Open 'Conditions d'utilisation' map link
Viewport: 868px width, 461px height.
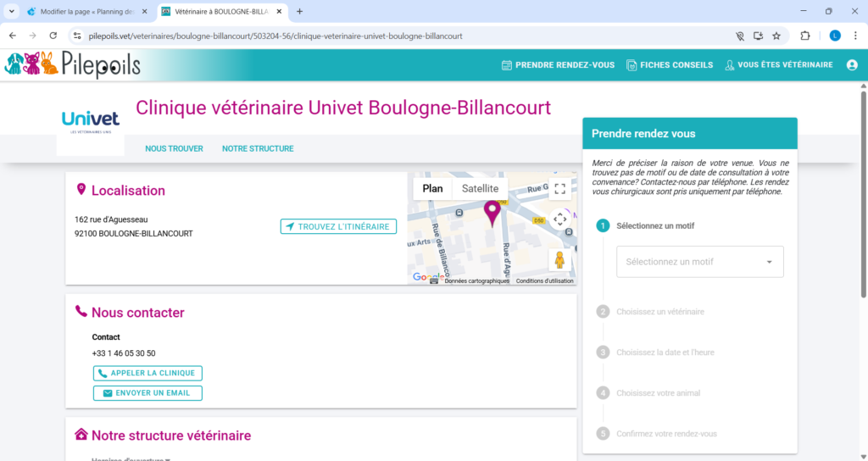(x=545, y=281)
